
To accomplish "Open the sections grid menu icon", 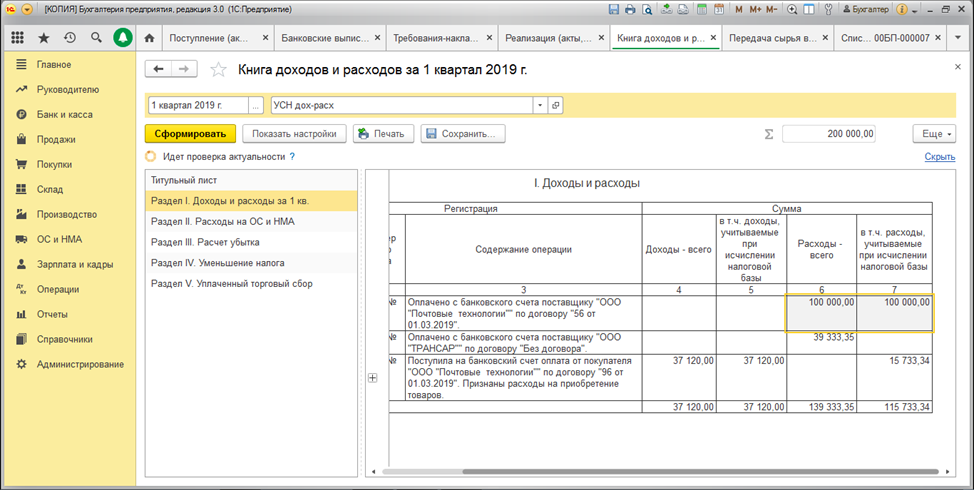I will [17, 38].
